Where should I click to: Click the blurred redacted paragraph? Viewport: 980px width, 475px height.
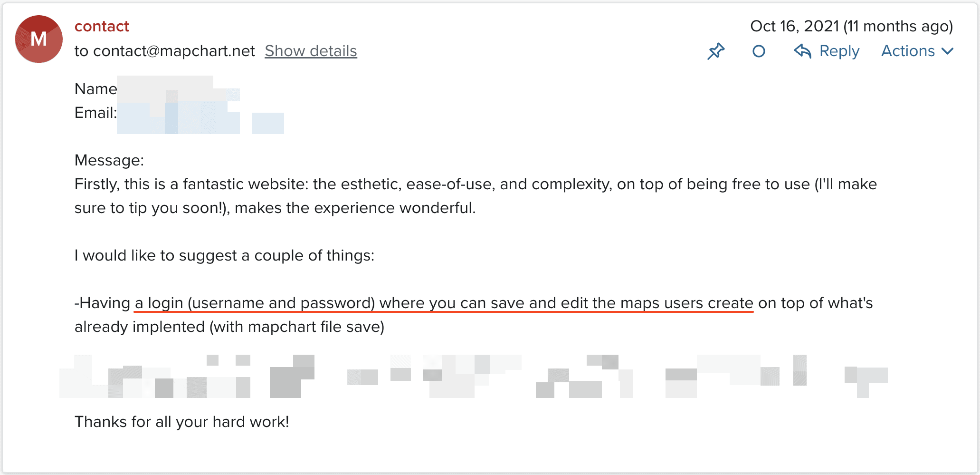tap(473, 376)
